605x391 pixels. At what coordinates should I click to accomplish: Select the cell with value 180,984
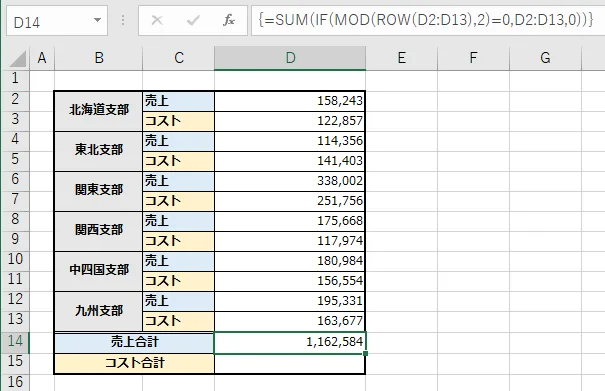click(290, 261)
